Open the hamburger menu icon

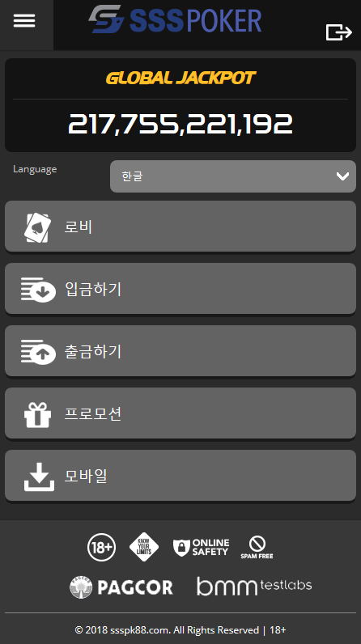pos(24,20)
